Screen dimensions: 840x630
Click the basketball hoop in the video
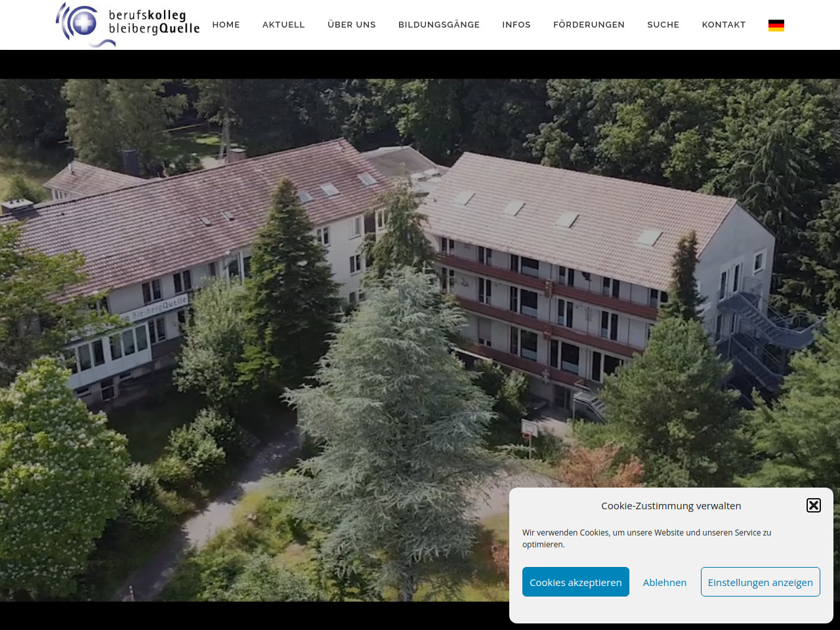pos(529,429)
